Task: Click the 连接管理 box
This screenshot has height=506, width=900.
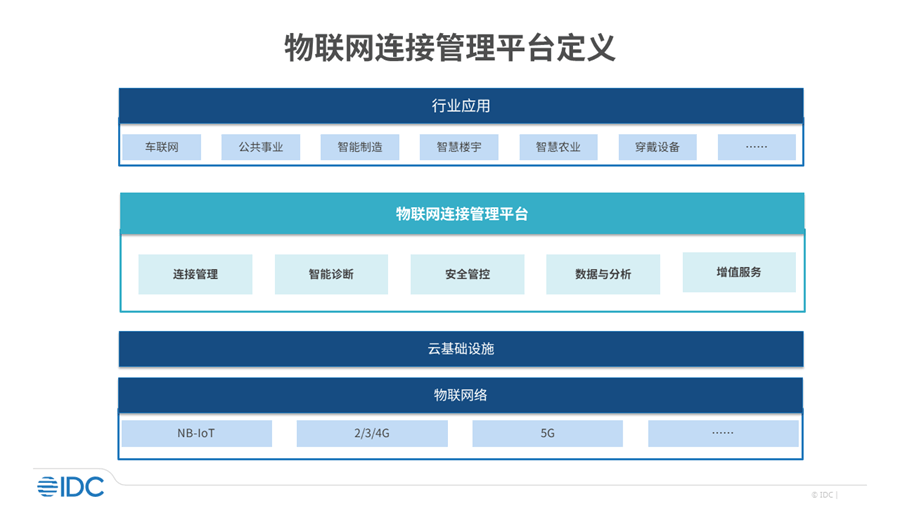Action: point(195,274)
